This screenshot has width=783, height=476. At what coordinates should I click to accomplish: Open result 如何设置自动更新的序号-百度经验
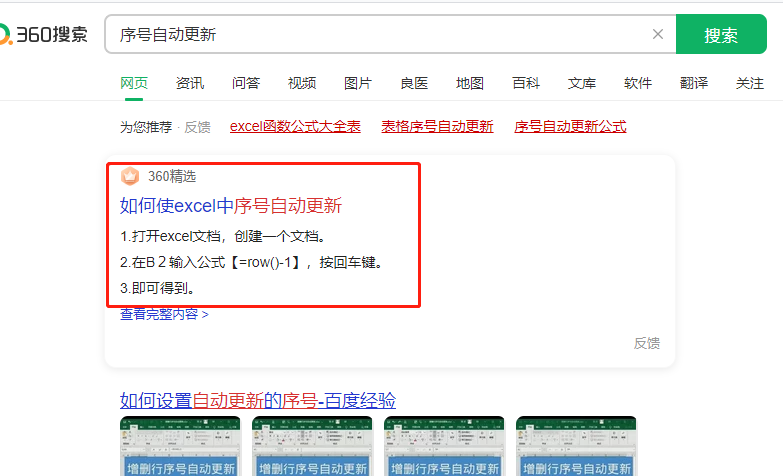258,401
